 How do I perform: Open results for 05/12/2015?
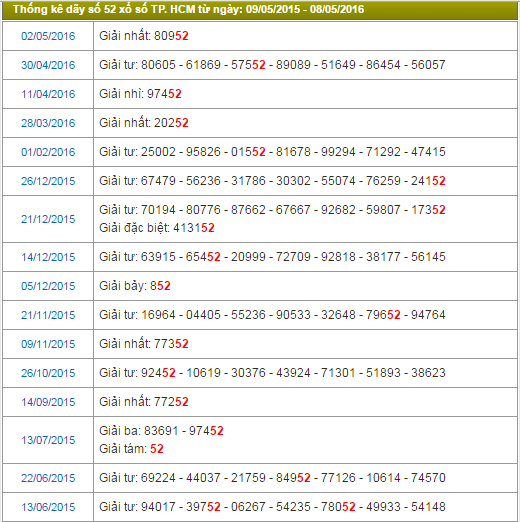(48, 286)
